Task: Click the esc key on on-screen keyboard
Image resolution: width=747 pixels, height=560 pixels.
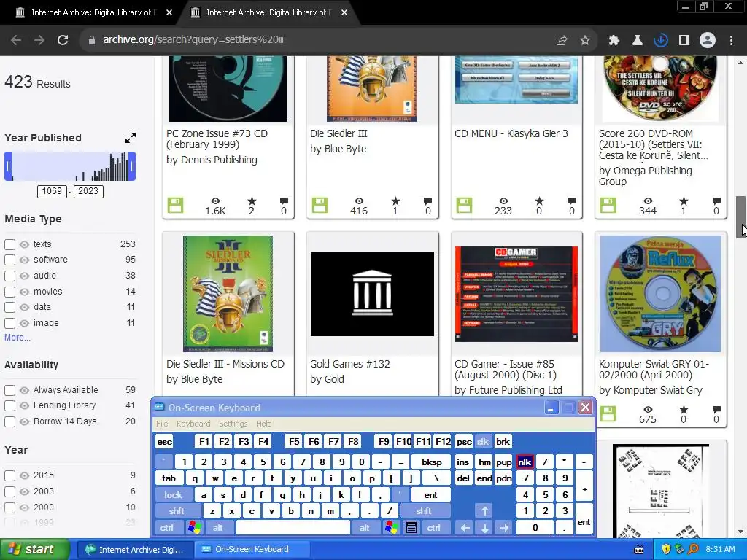Action: pyautogui.click(x=164, y=442)
